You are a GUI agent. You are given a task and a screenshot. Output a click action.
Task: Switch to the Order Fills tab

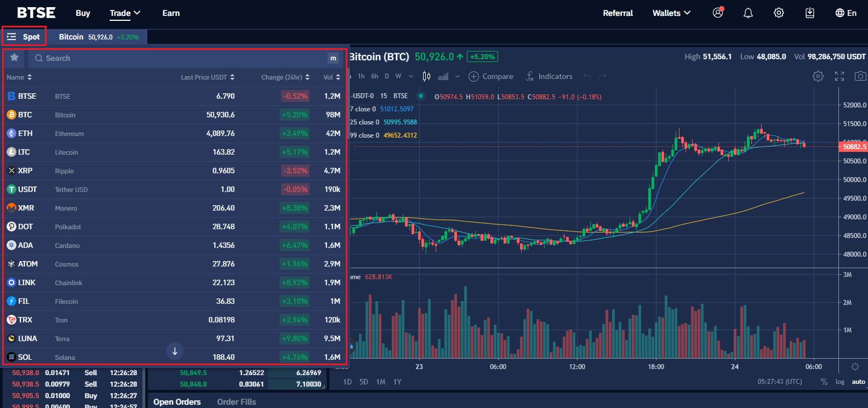(x=236, y=402)
